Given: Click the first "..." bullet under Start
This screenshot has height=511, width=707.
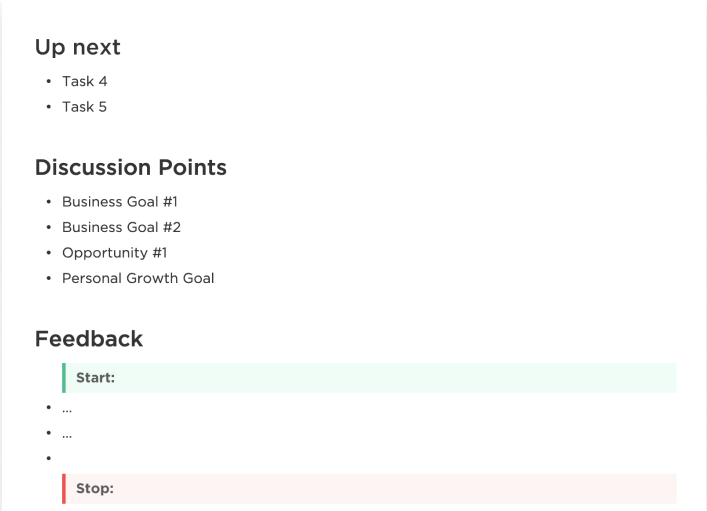Looking at the screenshot, I should 67,409.
